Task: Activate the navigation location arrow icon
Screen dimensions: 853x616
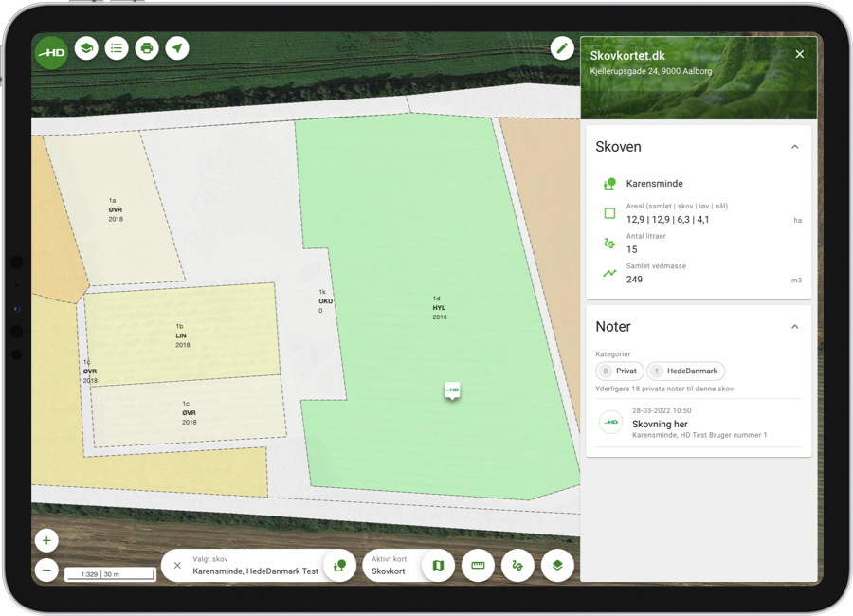Action: (x=177, y=48)
